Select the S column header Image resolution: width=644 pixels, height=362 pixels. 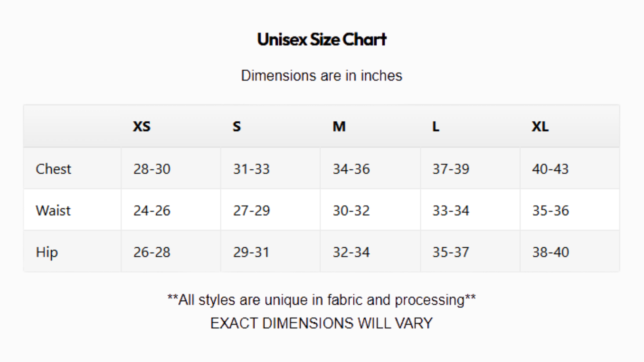tap(237, 126)
